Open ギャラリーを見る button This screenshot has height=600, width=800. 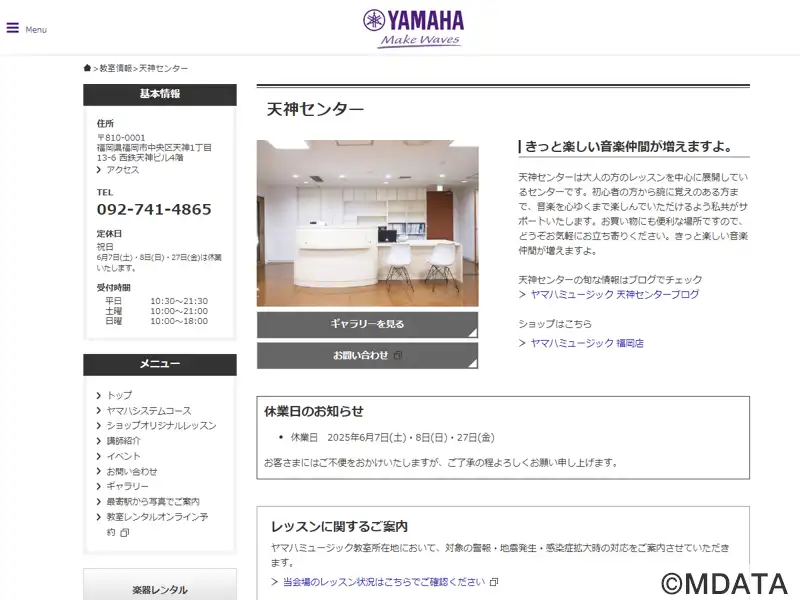click(367, 324)
